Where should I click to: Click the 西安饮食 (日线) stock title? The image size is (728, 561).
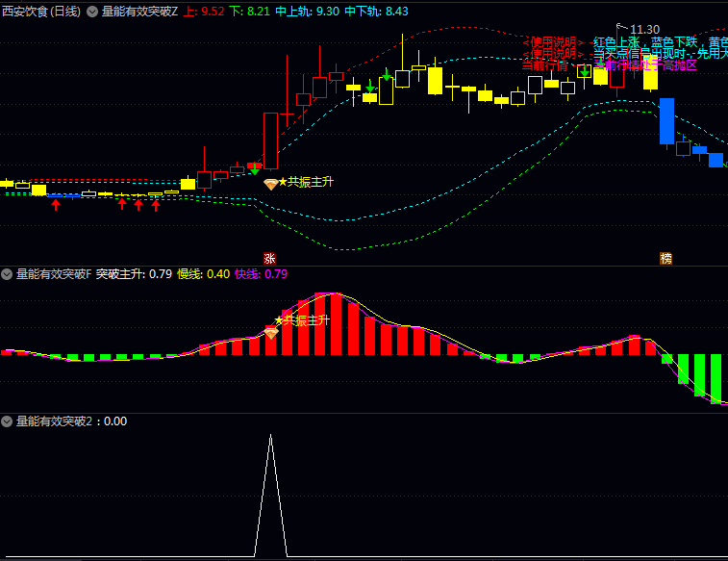[41, 12]
